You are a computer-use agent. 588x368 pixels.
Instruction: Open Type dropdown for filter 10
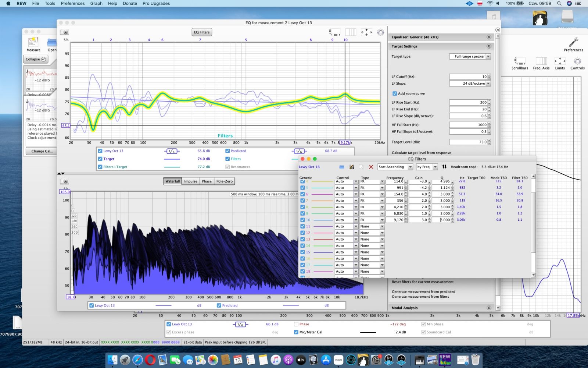tap(372, 220)
